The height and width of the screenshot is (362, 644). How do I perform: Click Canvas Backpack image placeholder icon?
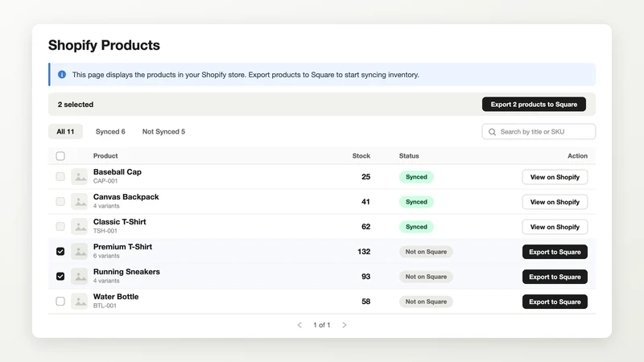tap(79, 202)
